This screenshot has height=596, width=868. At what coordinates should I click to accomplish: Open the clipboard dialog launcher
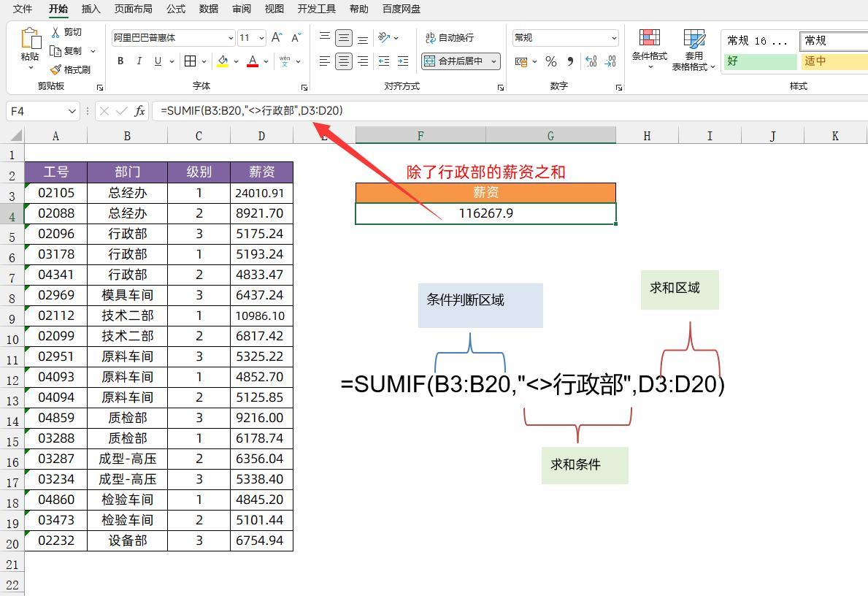pyautogui.click(x=99, y=88)
